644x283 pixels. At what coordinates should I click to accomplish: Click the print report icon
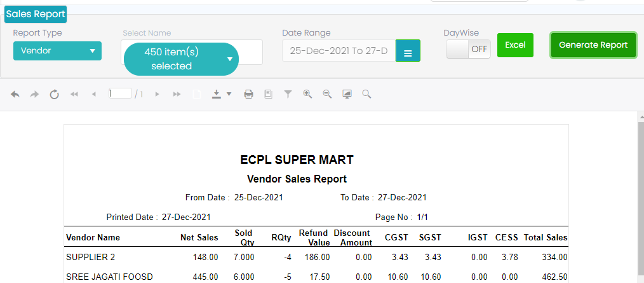(x=249, y=94)
